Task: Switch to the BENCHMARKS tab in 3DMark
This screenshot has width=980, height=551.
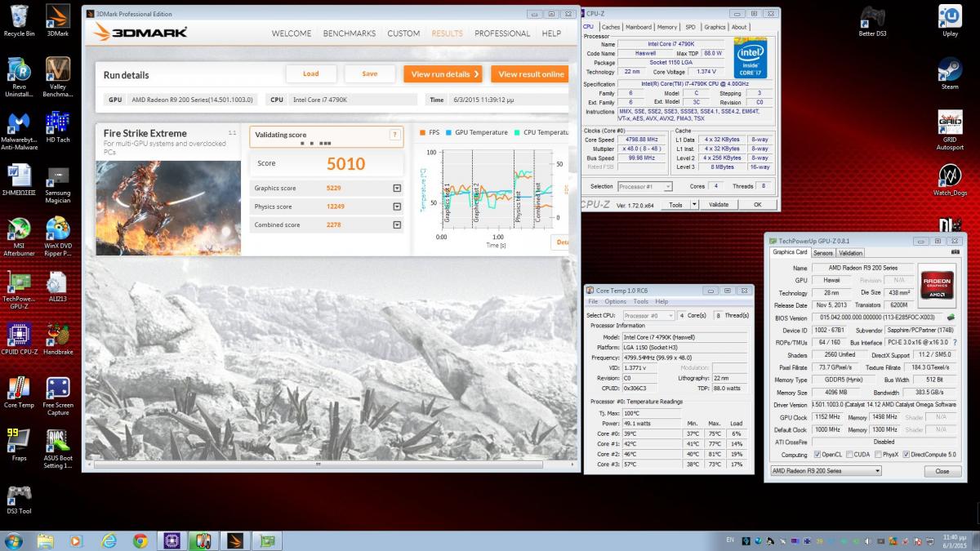Action: pyautogui.click(x=350, y=33)
